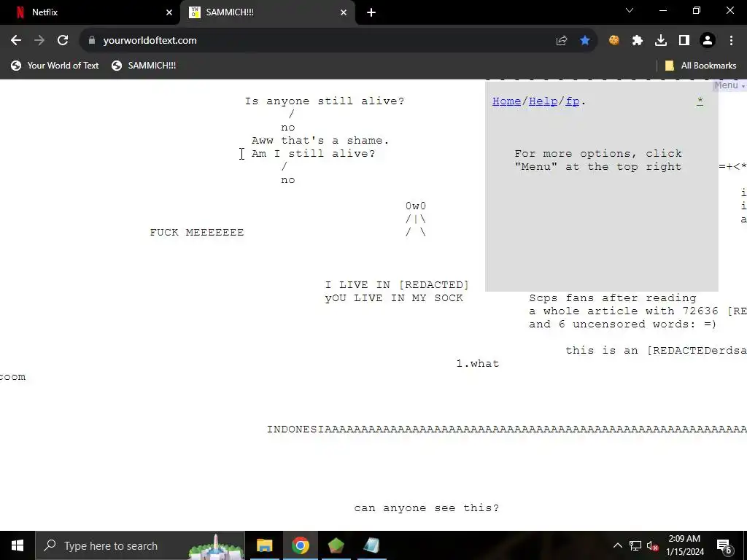Toggle the browser side panel icon
Screen dimensions: 747x560
point(684,41)
